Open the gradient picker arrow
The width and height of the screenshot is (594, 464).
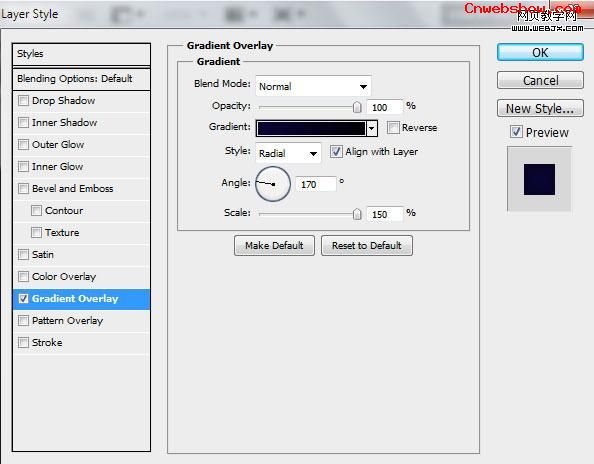(x=372, y=128)
